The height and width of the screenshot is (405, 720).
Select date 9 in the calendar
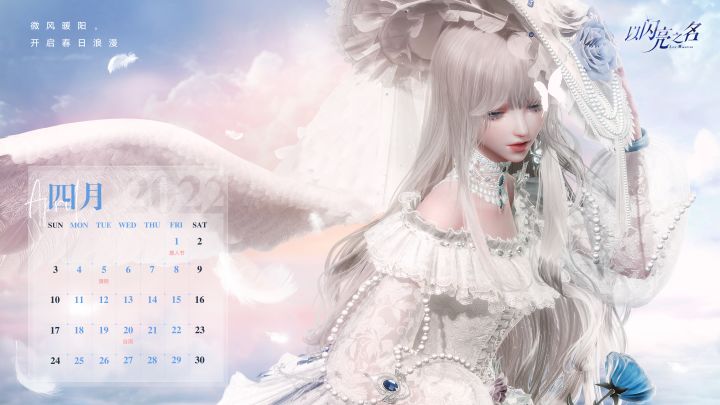[x=200, y=270]
